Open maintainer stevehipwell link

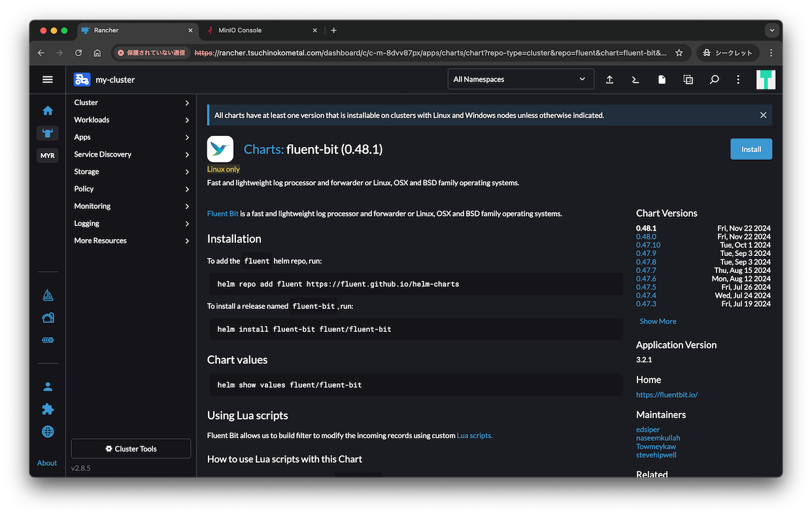656,455
